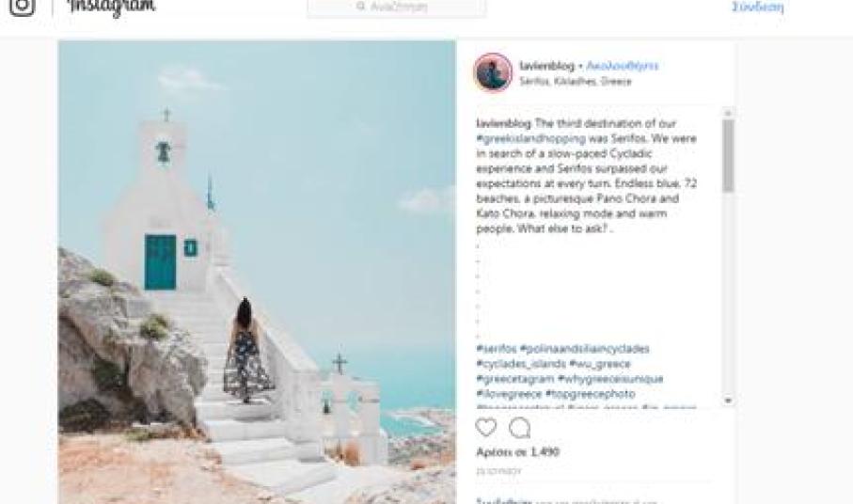Open the Serifos, Kikladhes, Greece location
This screenshot has width=853, height=504.
pyautogui.click(x=576, y=82)
